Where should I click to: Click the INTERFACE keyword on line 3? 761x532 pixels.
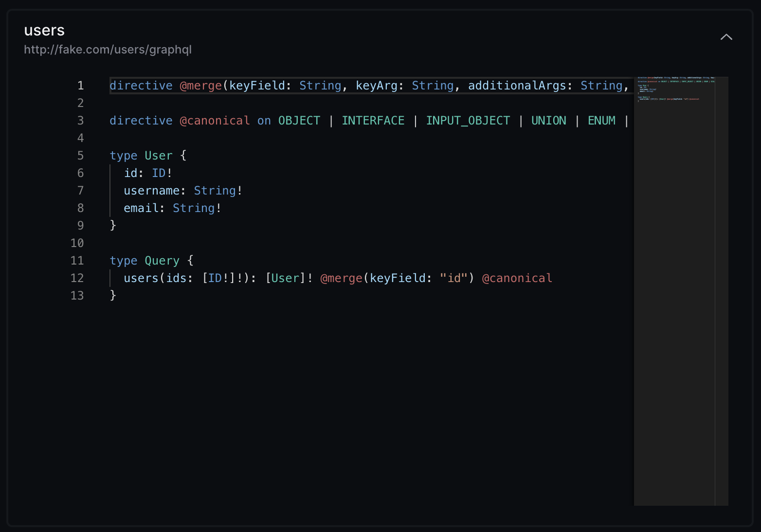[x=373, y=120]
